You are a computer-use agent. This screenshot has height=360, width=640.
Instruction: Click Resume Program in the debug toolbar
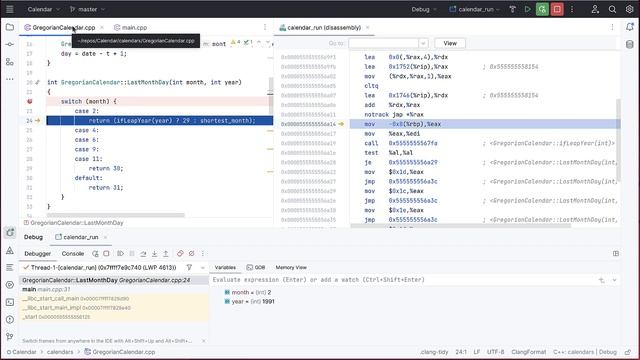coord(120,253)
